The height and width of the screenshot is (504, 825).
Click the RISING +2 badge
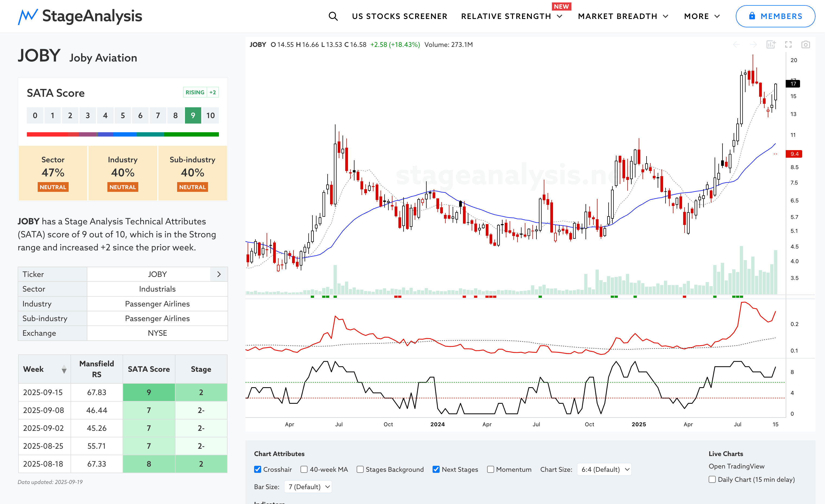click(201, 92)
